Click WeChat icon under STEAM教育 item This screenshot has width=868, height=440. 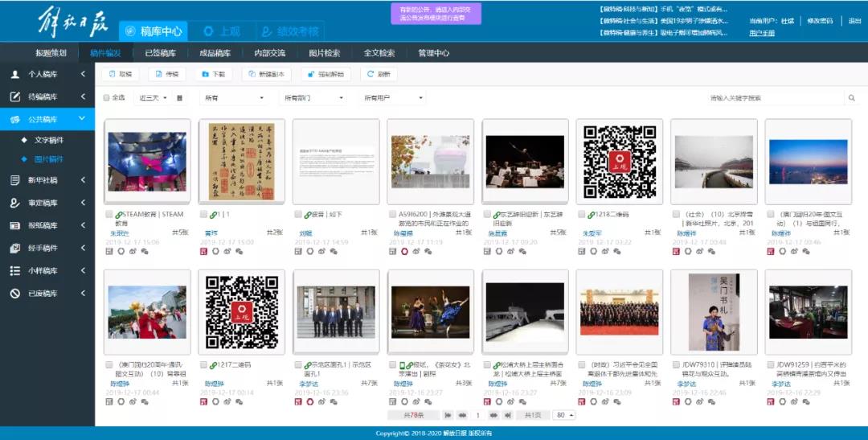pos(145,251)
